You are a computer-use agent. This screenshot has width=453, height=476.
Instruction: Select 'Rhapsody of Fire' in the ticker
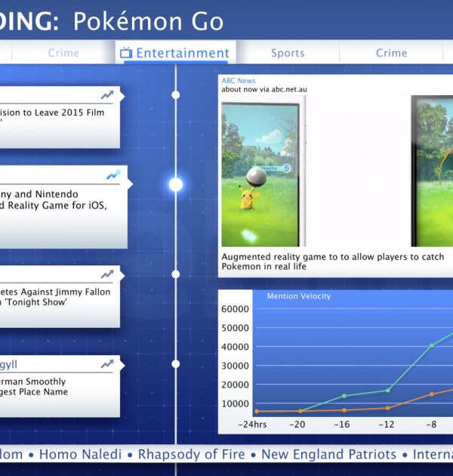[x=192, y=454]
